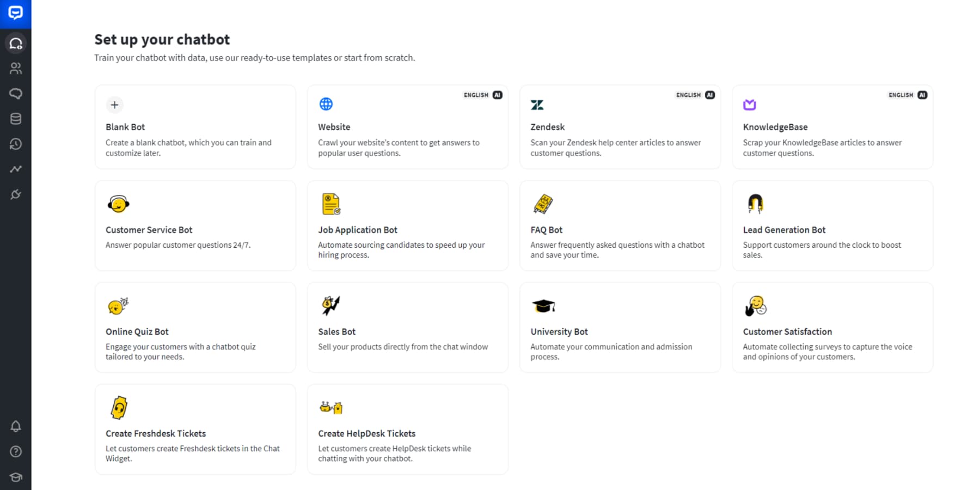This screenshot has width=980, height=490.
Task: Open the Job Application Bot template
Action: click(407, 225)
